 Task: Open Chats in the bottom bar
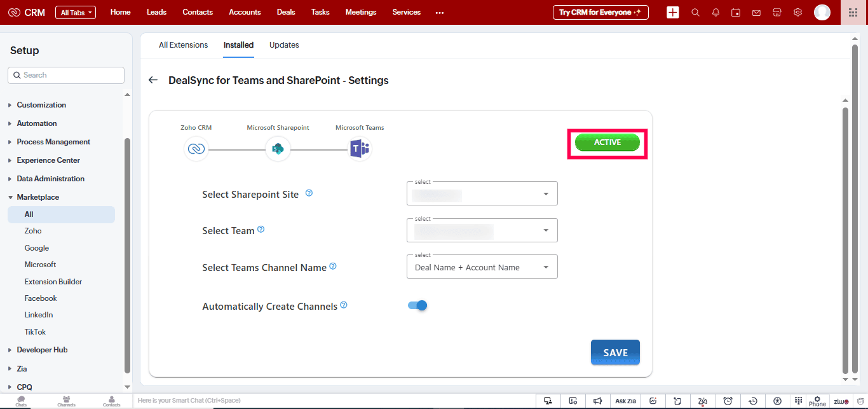coord(21,401)
